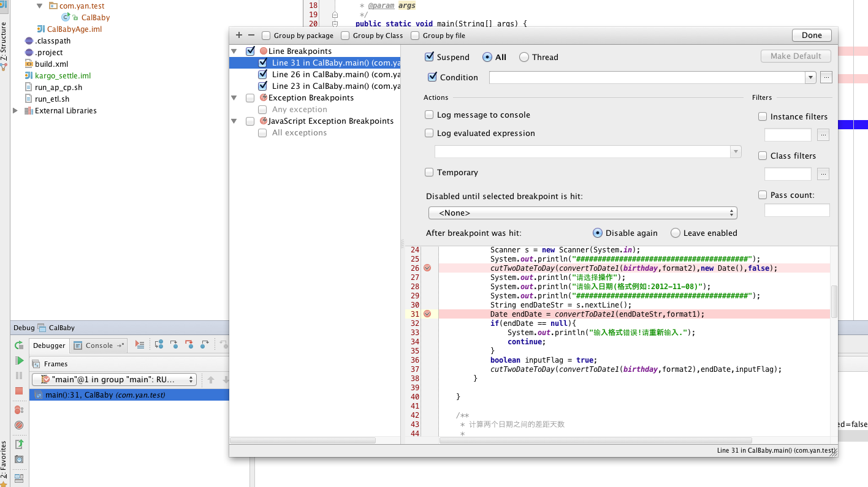
Task: Select the Debugger tab
Action: (x=49, y=345)
